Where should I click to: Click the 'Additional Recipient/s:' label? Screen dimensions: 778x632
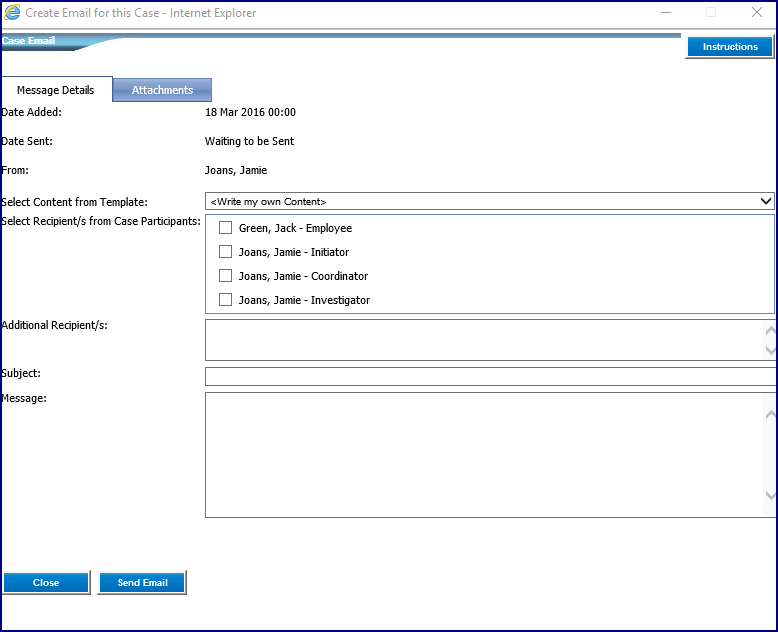click(55, 325)
